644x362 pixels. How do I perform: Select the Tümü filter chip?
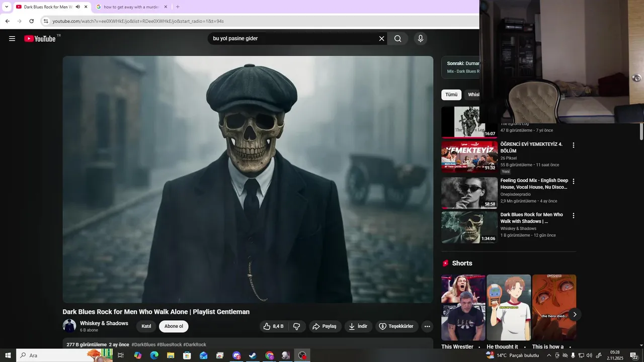click(451, 95)
